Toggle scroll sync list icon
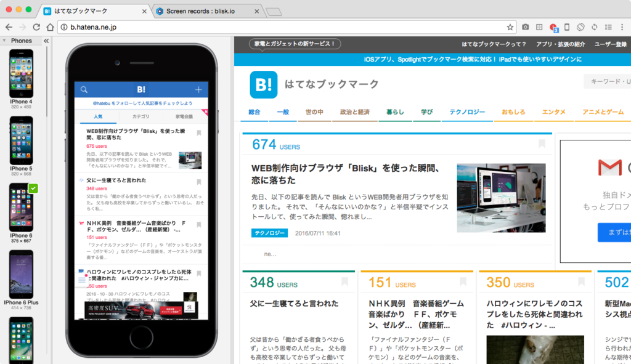Screen dimensions: 631x364 (x=608, y=27)
